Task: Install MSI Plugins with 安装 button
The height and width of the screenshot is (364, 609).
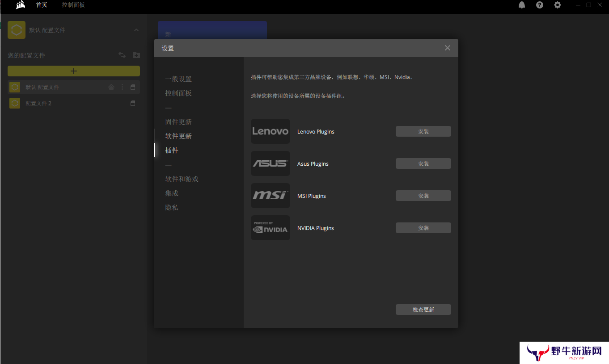Action: tap(423, 196)
